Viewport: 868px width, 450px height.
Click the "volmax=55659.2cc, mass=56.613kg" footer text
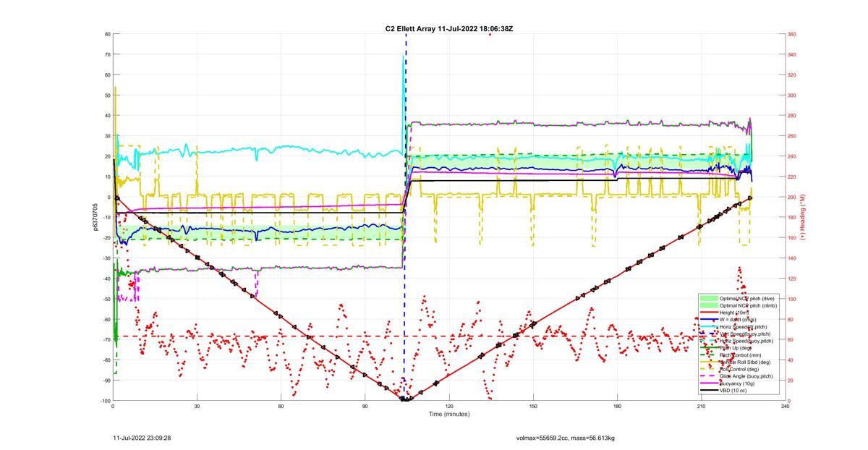tap(565, 438)
